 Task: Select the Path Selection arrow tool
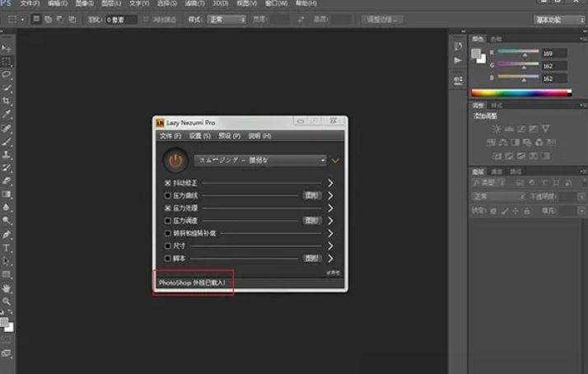pos(7,260)
